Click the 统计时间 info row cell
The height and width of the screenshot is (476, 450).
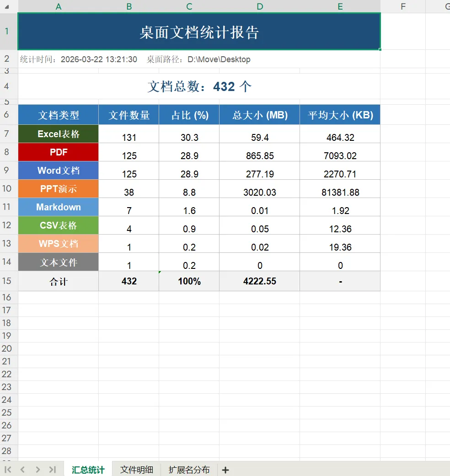point(199,59)
